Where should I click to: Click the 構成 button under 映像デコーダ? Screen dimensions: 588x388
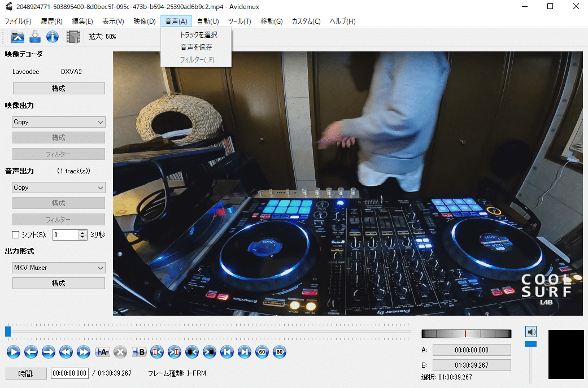(x=58, y=88)
